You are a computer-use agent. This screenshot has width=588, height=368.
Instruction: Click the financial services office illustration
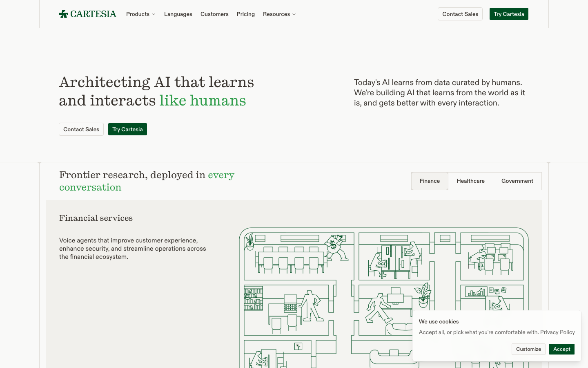click(384, 298)
